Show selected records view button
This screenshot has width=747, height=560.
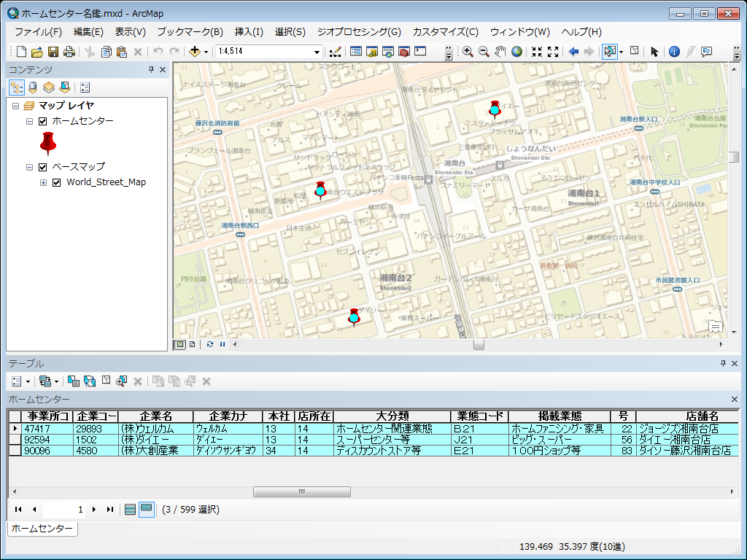tap(146, 509)
